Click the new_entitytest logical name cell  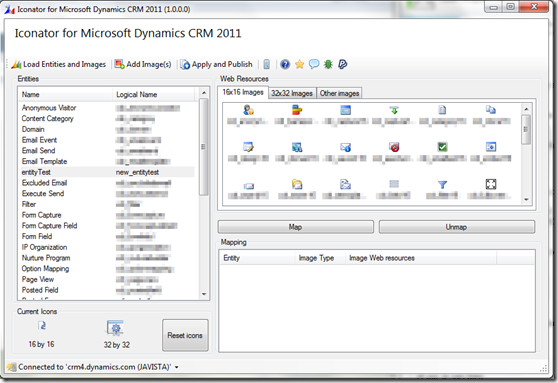tap(137, 172)
